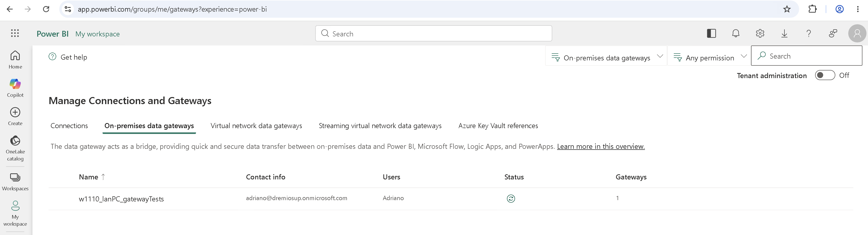Go back with the browser back arrow

tap(10, 9)
